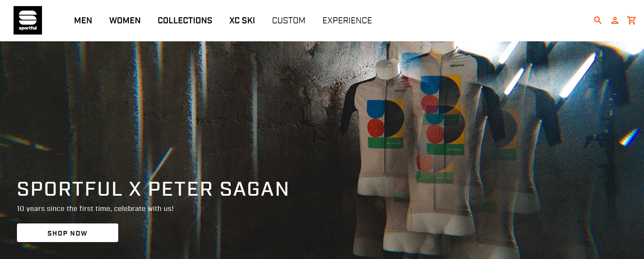Click the red circle on the left jersey graphic

(x=375, y=127)
